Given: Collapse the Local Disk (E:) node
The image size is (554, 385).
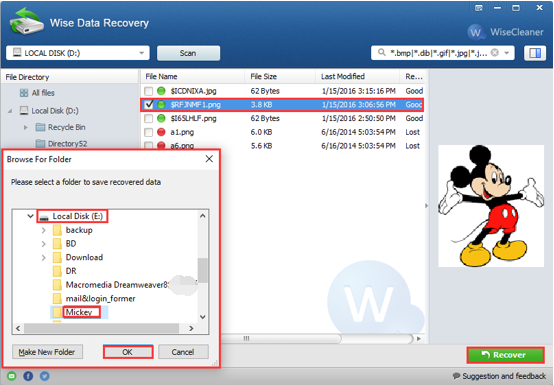Looking at the screenshot, I should 31,216.
